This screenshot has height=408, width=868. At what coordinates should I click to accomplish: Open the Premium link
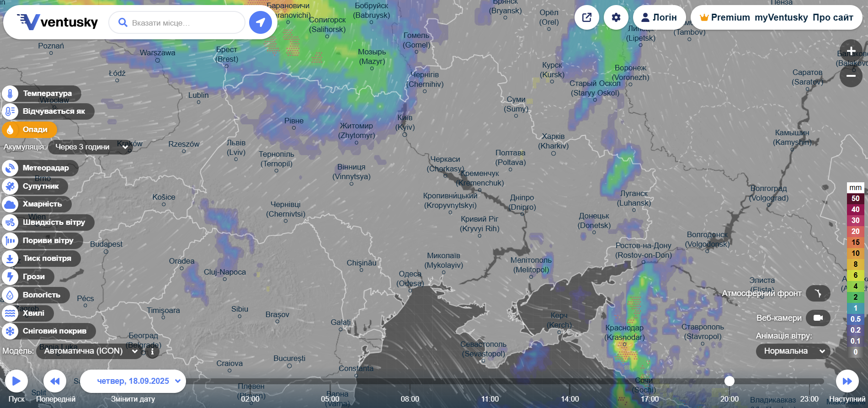click(x=725, y=17)
